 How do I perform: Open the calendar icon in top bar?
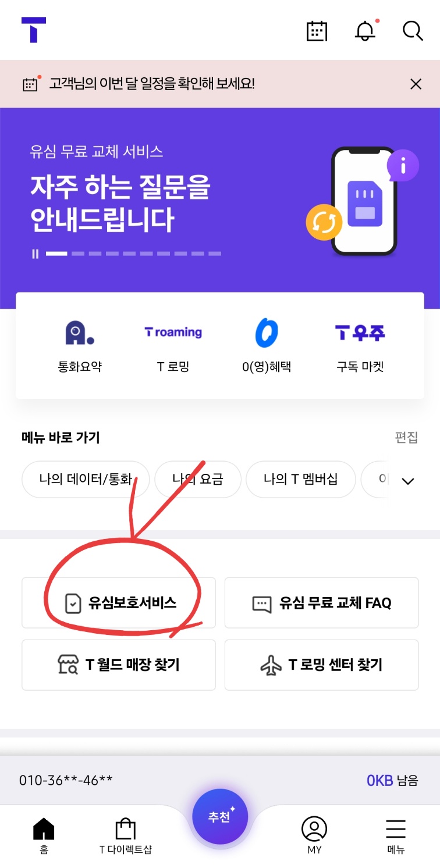pos(317,31)
